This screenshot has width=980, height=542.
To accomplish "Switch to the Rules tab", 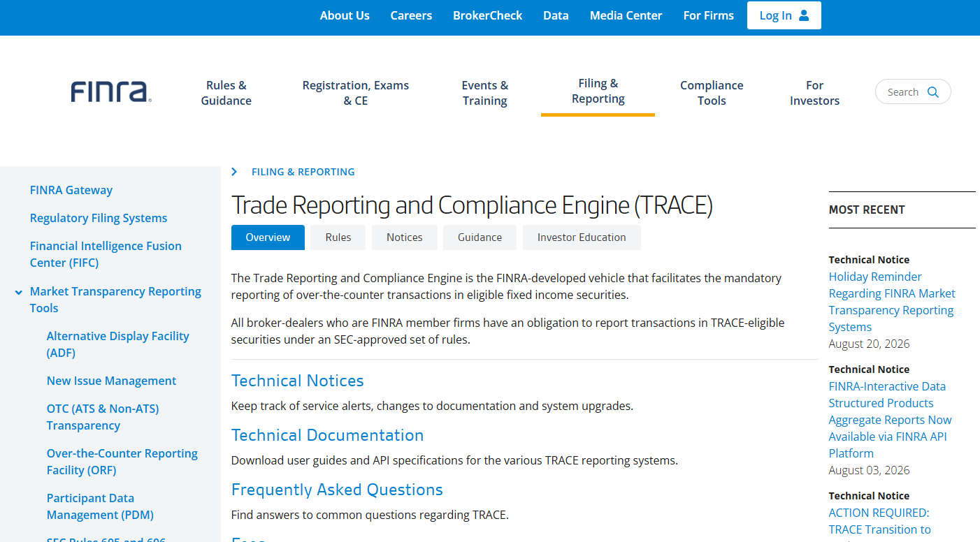I will point(338,237).
